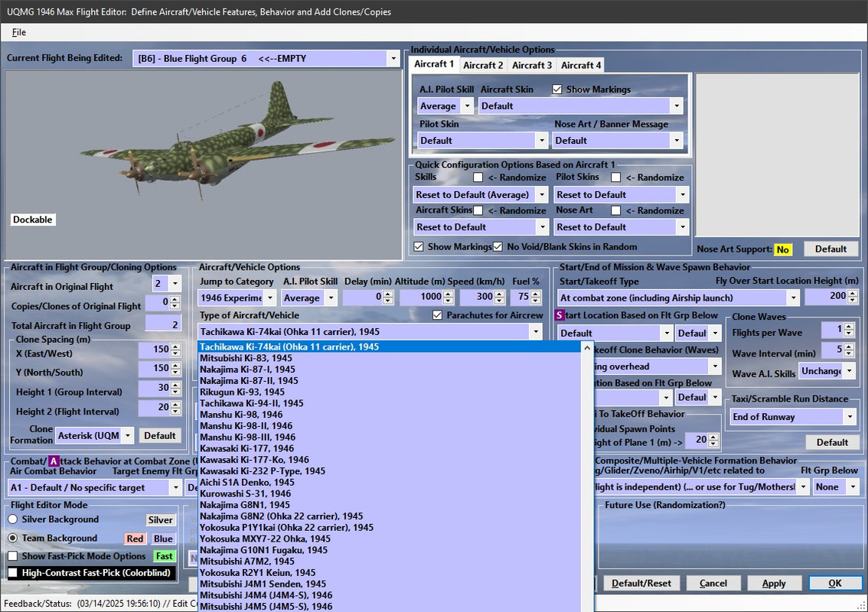
Task: Increase the Speed (km/h) stepper value
Action: 499,294
